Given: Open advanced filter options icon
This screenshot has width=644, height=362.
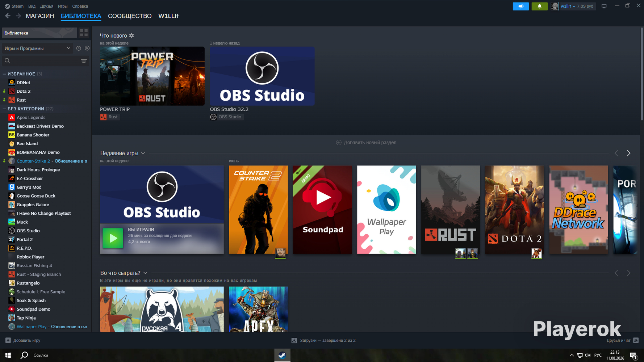Looking at the screenshot, I should 84,61.
